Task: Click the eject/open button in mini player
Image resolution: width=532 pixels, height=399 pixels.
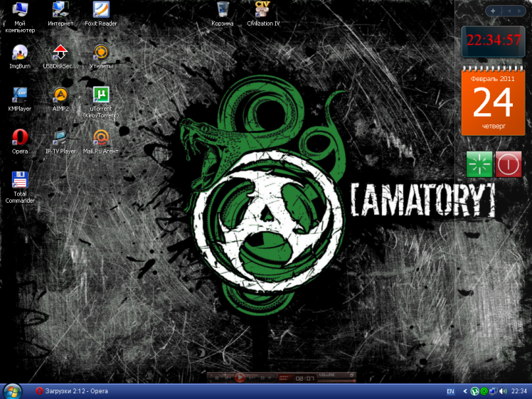Action: tap(270, 378)
